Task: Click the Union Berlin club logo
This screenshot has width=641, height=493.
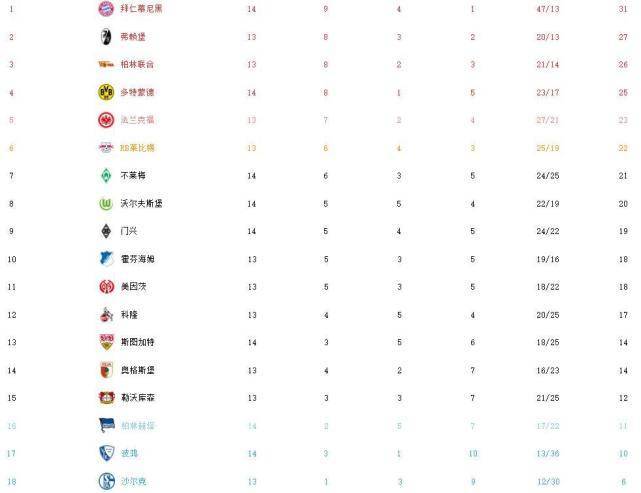Action: (106, 64)
